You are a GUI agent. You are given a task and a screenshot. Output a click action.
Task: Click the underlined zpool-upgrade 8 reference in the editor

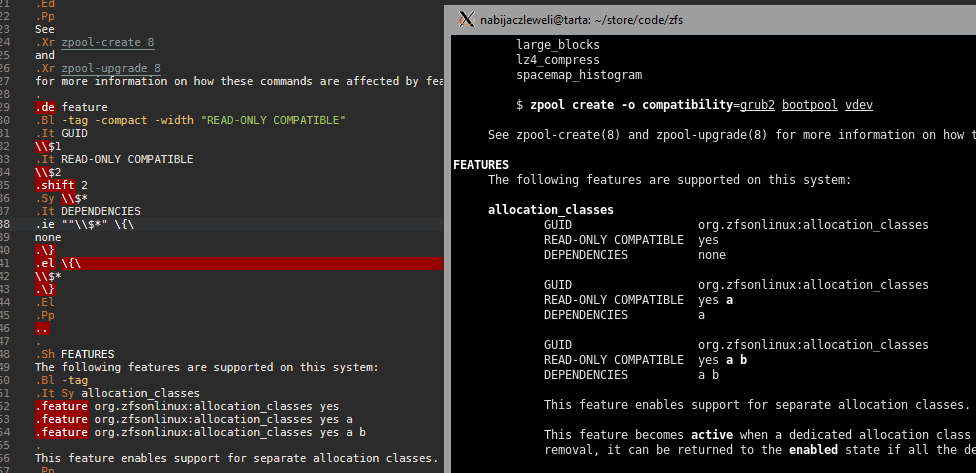(110, 68)
